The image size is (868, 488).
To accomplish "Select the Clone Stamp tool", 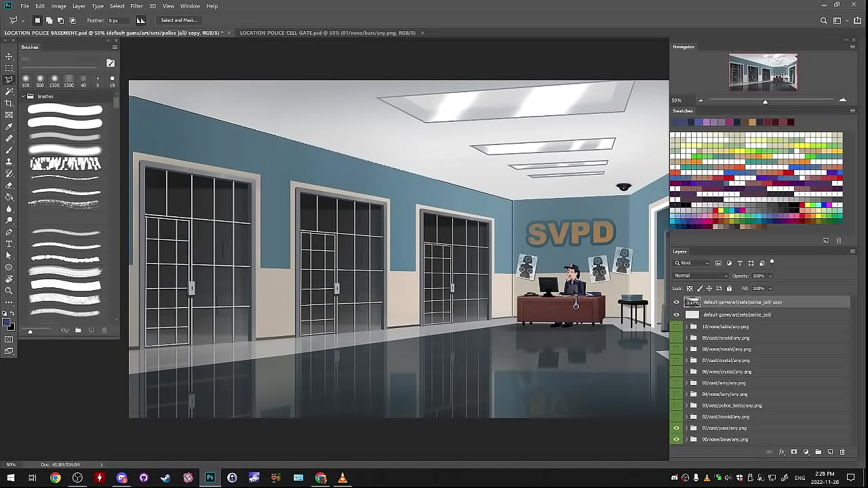I will click(9, 162).
